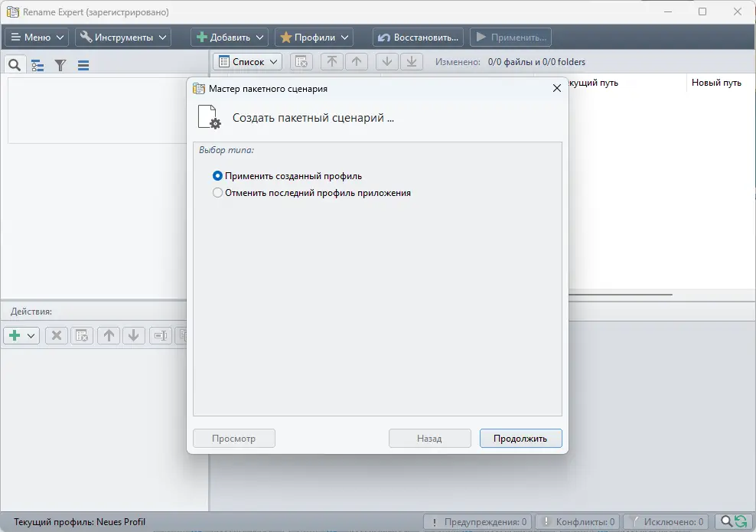This screenshot has height=532, width=756.
Task: Click the Новый путь column header
Action: (716, 83)
